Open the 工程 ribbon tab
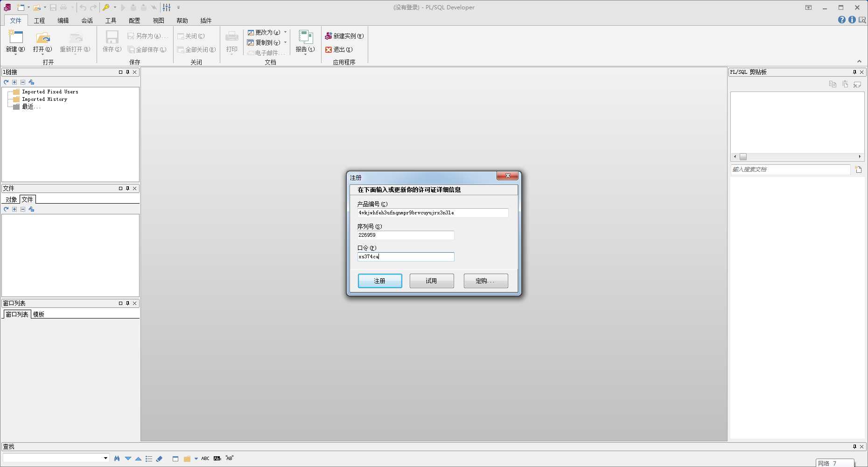868x467 pixels. (39, 21)
